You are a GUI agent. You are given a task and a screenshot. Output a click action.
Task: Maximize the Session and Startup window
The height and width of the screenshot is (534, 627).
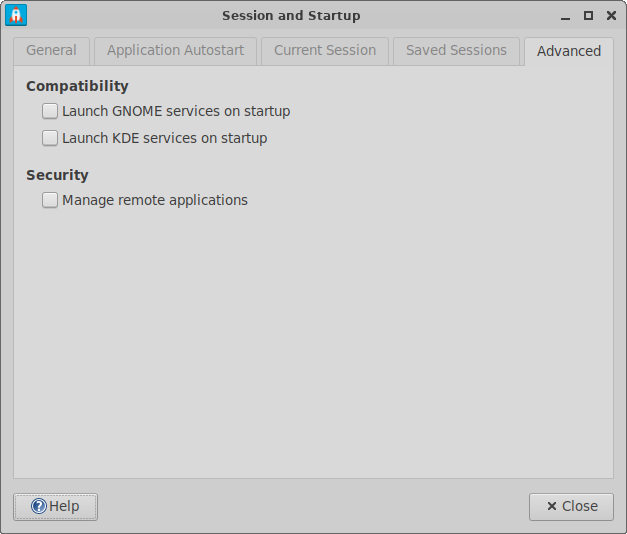pos(588,15)
